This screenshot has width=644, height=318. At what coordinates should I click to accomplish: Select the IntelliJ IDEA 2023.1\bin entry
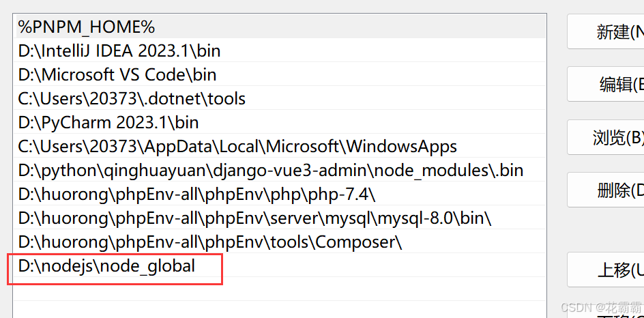coord(280,50)
